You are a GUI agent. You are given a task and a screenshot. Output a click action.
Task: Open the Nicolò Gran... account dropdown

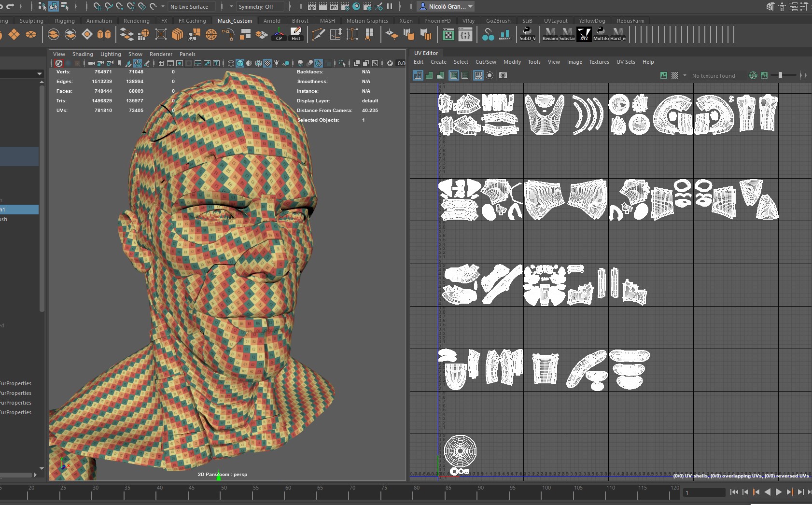pyautogui.click(x=446, y=7)
